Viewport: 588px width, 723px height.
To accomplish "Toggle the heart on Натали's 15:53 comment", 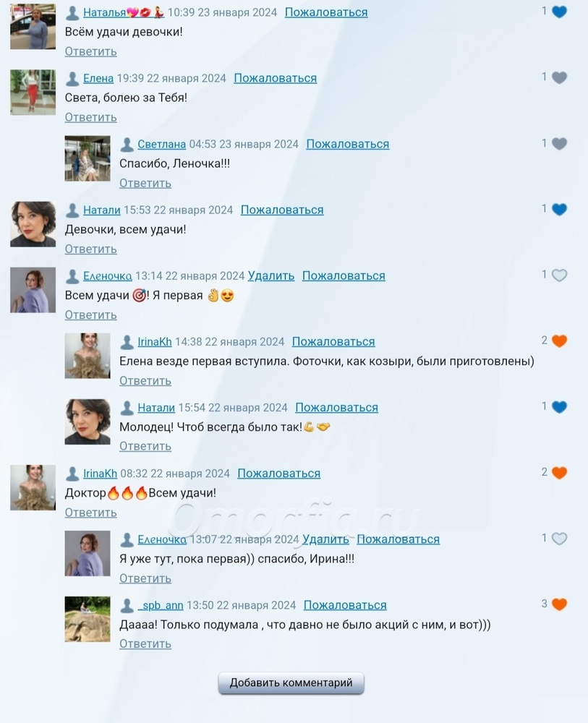I will (559, 210).
